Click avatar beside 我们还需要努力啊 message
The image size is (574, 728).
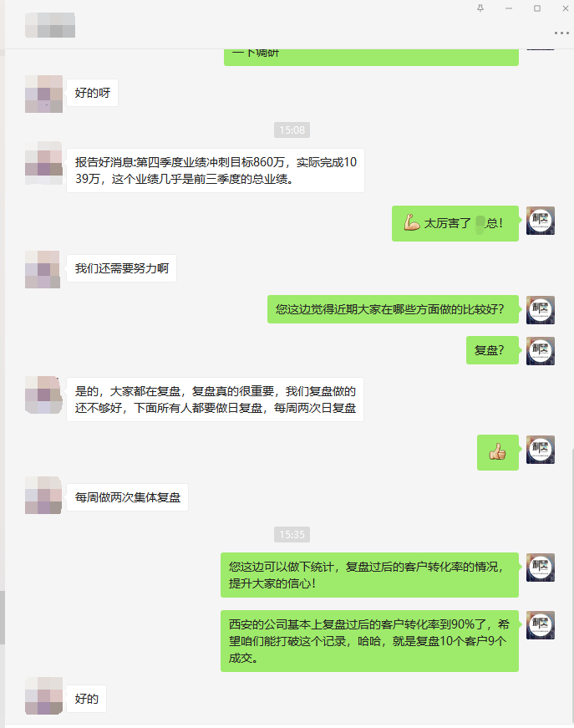click(43, 269)
